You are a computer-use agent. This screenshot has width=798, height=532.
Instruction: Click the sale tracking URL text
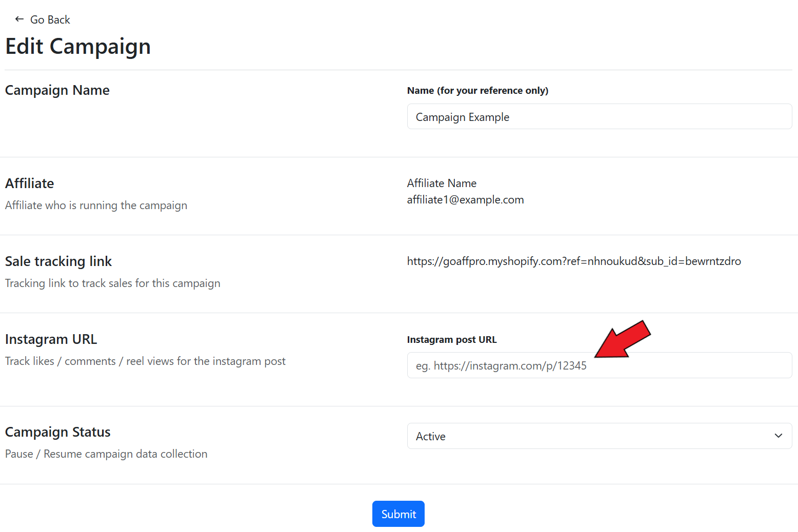(573, 261)
